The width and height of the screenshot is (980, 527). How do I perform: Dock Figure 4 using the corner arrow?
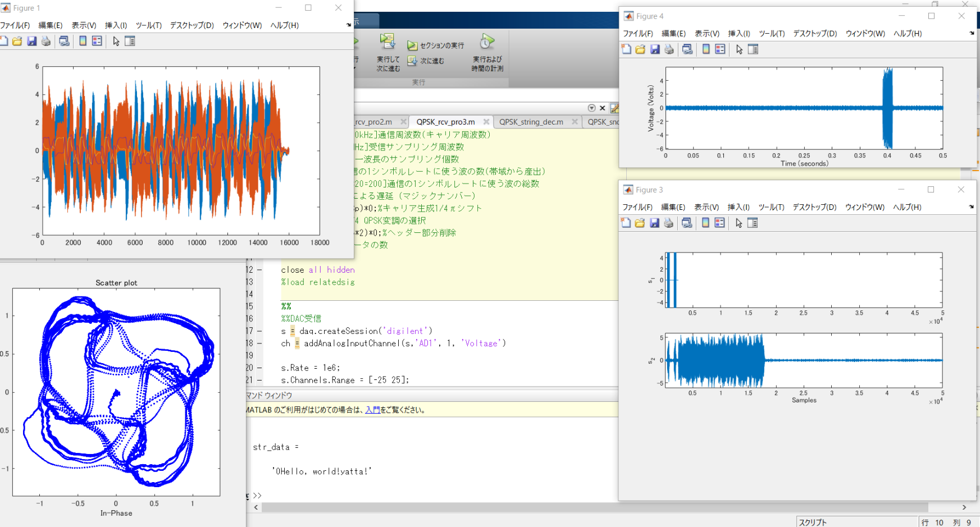[972, 33]
